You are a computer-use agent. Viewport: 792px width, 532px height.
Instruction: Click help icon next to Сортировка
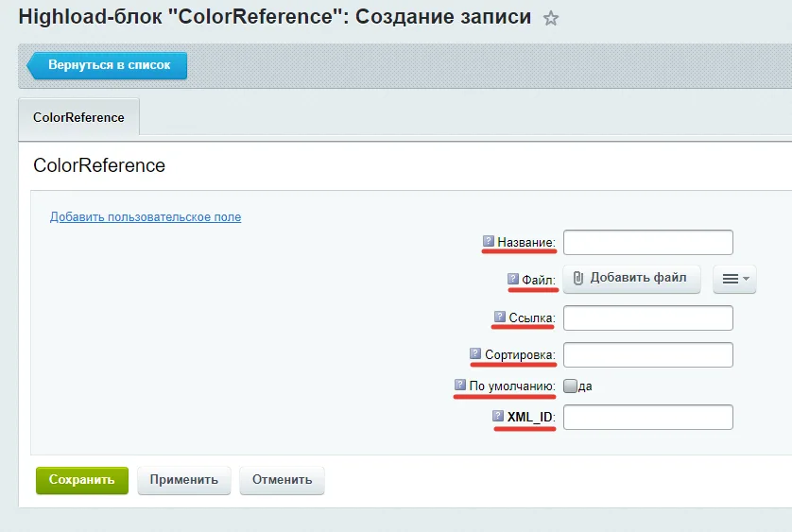point(474,353)
